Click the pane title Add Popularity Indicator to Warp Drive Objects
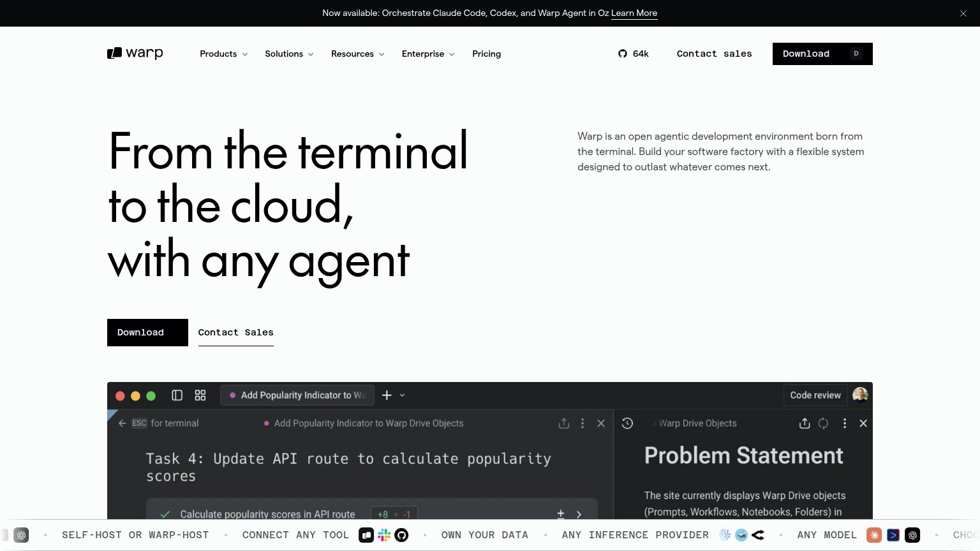980x551 pixels. (369, 423)
